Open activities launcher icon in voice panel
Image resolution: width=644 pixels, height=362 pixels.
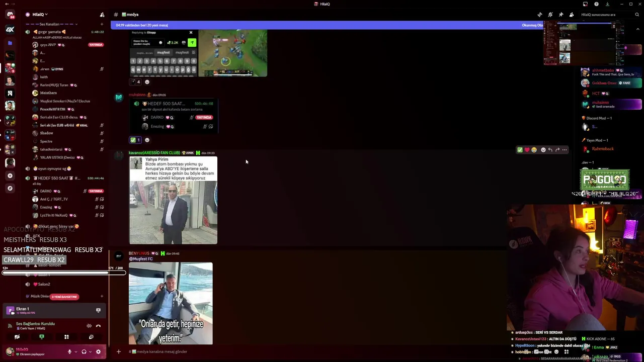pos(66,337)
